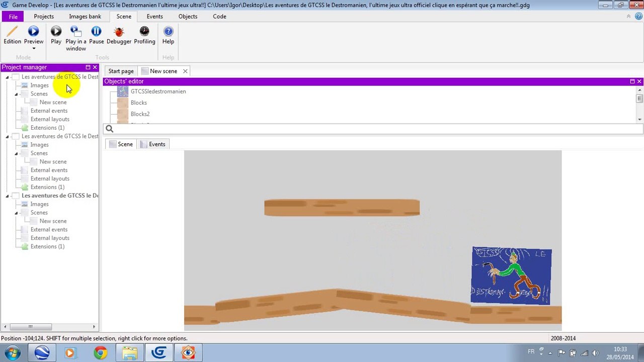Open the Windows Start menu
644x362 pixels.
tap(12, 352)
